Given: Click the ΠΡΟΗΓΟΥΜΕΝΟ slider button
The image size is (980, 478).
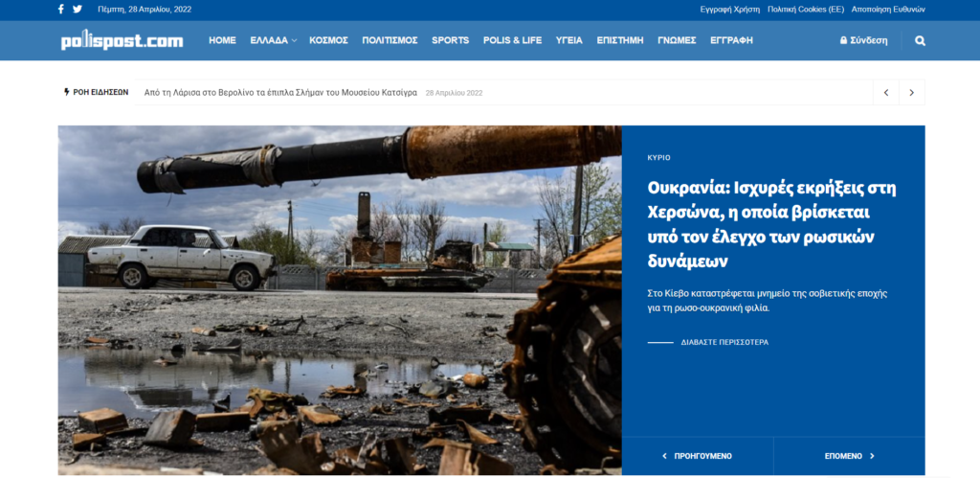Looking at the screenshot, I should click(697, 456).
